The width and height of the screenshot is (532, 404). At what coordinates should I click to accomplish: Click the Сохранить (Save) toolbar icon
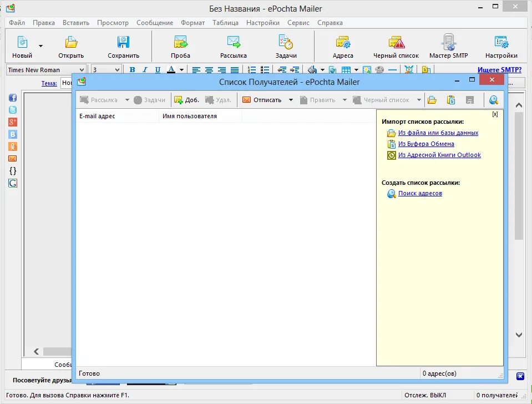click(123, 42)
